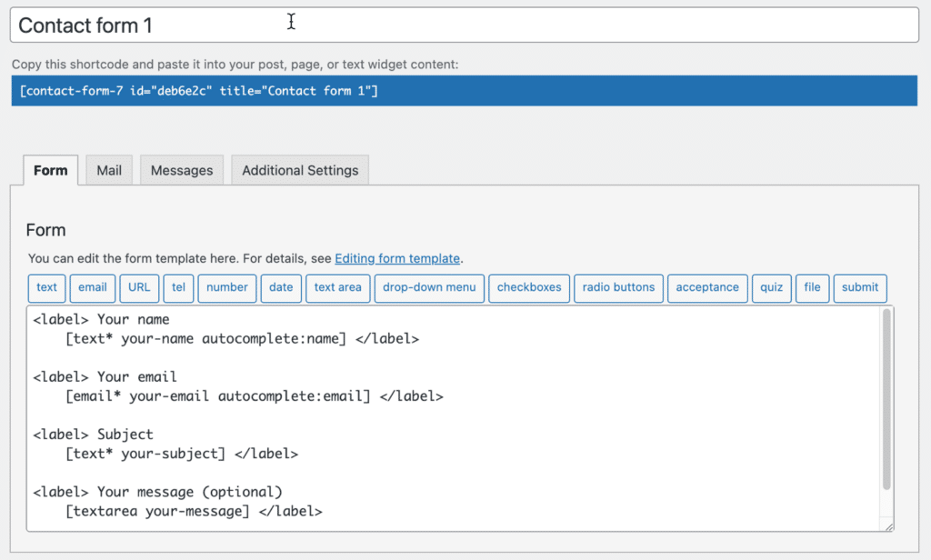Select the contact-form-7 shortcode text
The height and width of the screenshot is (560, 931).
199,91
